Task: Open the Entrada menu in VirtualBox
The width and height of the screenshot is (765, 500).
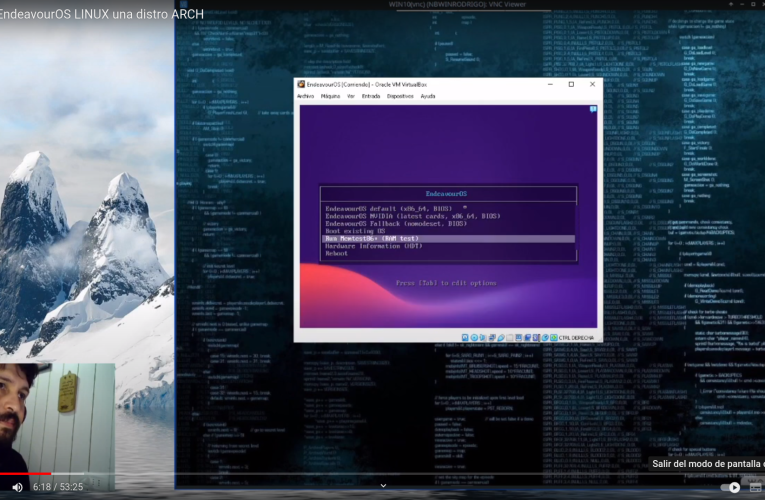Action: point(371,96)
